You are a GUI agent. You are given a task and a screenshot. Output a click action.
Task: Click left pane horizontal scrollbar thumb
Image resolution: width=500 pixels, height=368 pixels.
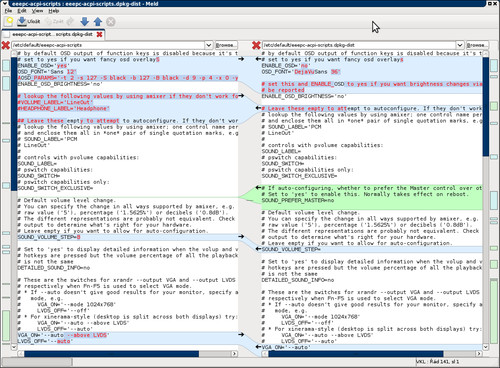pyautogui.click(x=112, y=354)
